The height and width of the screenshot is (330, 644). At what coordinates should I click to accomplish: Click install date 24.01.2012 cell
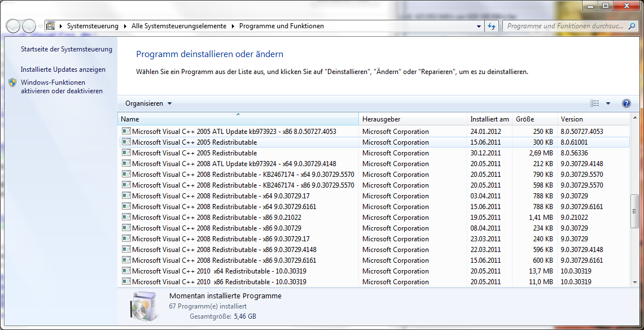tap(486, 132)
